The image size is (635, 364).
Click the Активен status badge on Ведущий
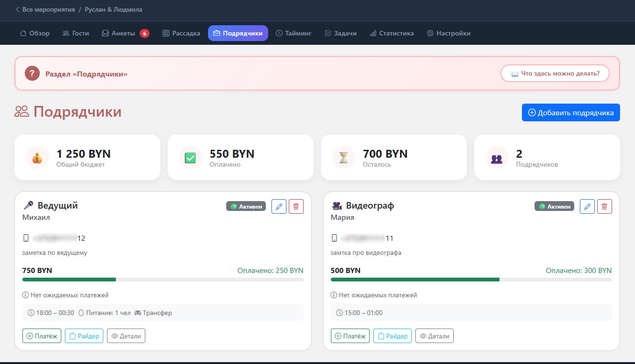[x=246, y=206]
